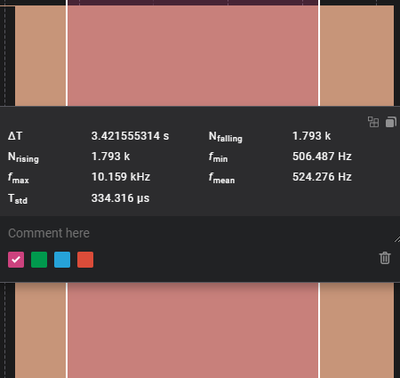The image size is (400, 378).
Task: Select the pink color swatch
Action: pos(16,260)
